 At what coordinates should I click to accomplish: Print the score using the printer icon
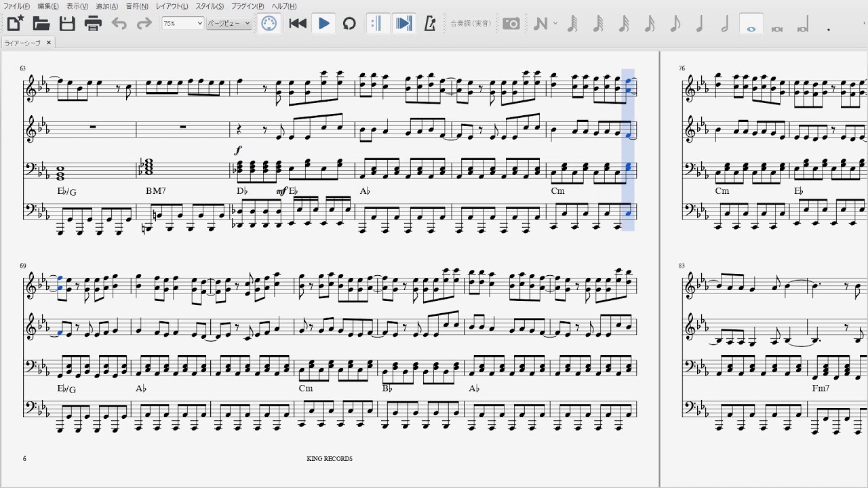pyautogui.click(x=93, y=24)
